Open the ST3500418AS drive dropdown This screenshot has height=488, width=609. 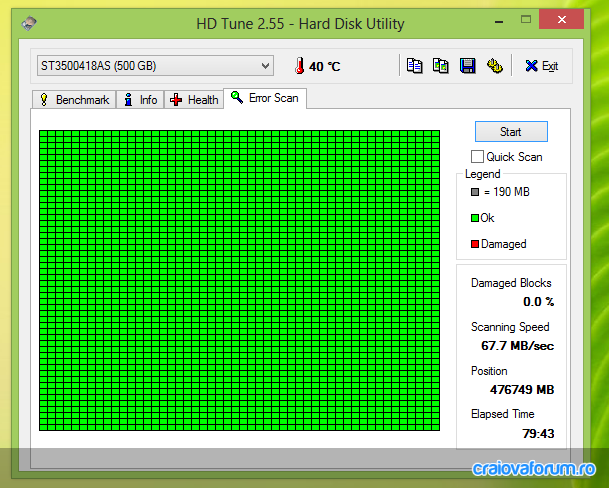155,66
